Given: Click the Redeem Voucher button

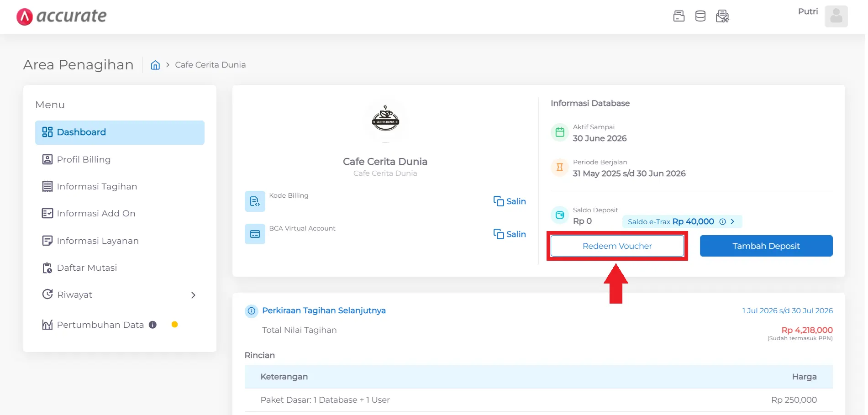Looking at the screenshot, I should coord(617,246).
